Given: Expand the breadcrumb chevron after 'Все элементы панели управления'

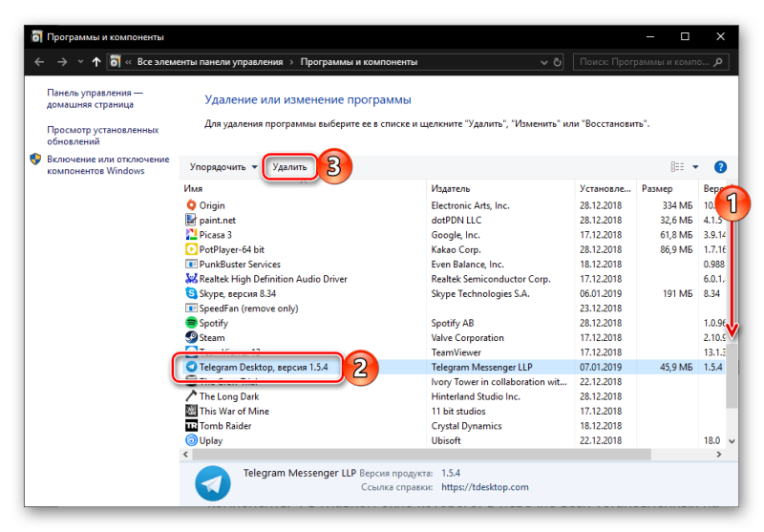Looking at the screenshot, I should [x=291, y=62].
